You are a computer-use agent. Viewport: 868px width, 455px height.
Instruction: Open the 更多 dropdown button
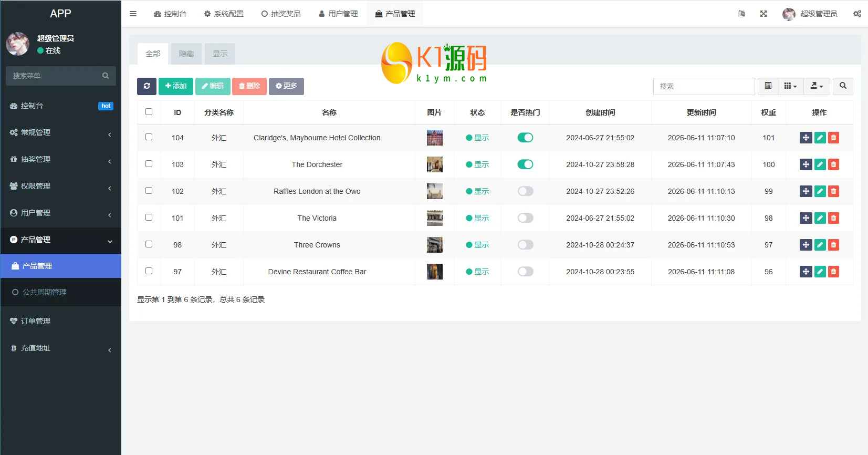click(x=286, y=86)
